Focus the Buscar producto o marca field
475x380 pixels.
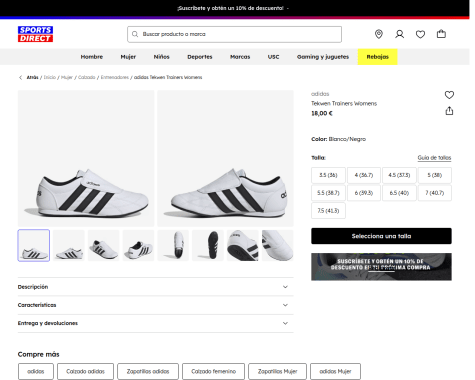click(234, 34)
